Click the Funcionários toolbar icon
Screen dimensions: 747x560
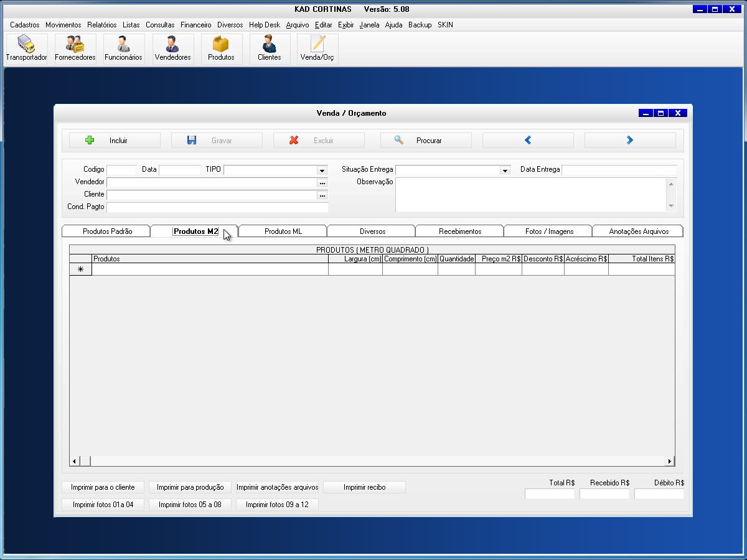point(123,49)
